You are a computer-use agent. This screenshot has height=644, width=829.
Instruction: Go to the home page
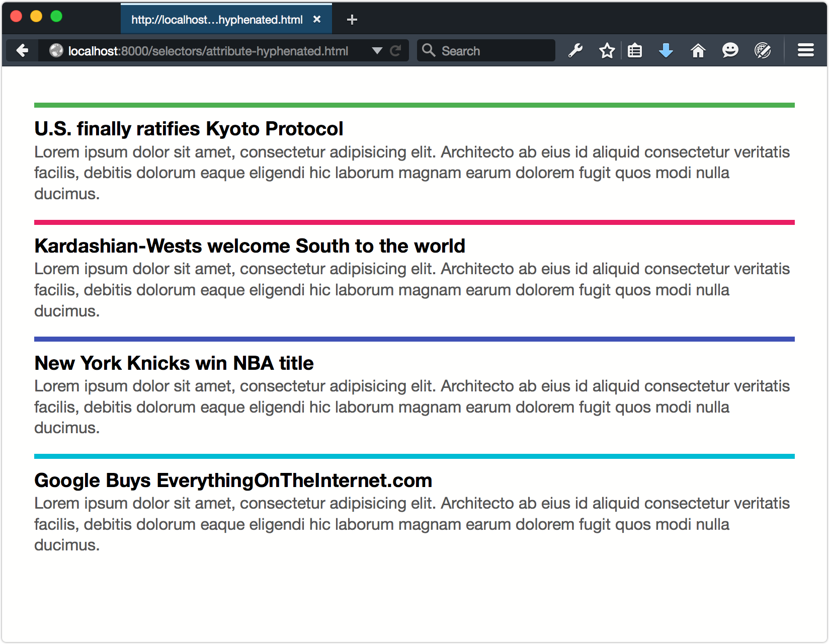click(698, 51)
